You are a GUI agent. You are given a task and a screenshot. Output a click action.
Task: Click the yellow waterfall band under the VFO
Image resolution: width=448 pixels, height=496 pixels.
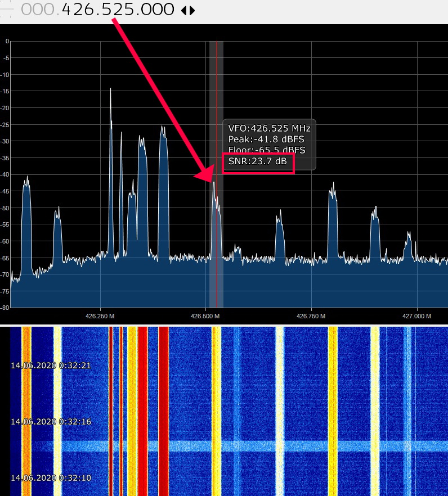[216, 411]
